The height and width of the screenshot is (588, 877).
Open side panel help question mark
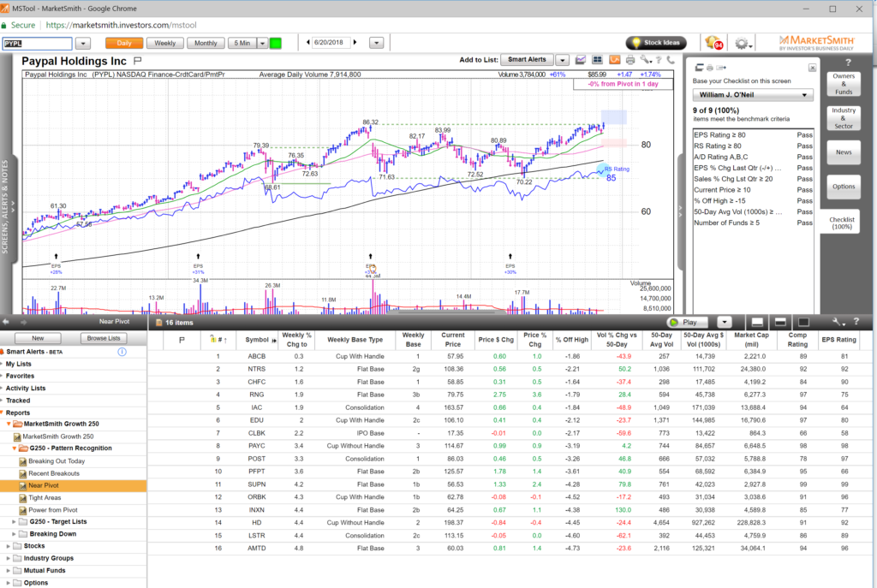848,62
